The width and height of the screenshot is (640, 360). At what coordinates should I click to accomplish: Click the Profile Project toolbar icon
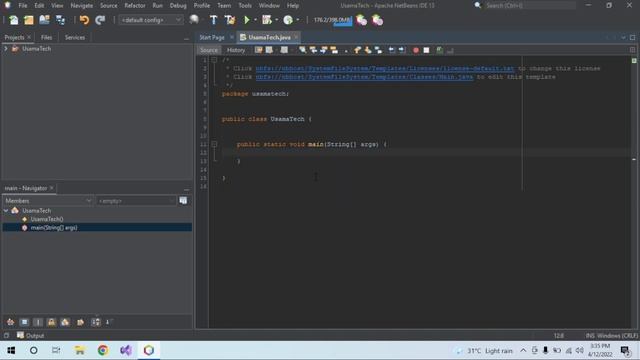(x=288, y=20)
